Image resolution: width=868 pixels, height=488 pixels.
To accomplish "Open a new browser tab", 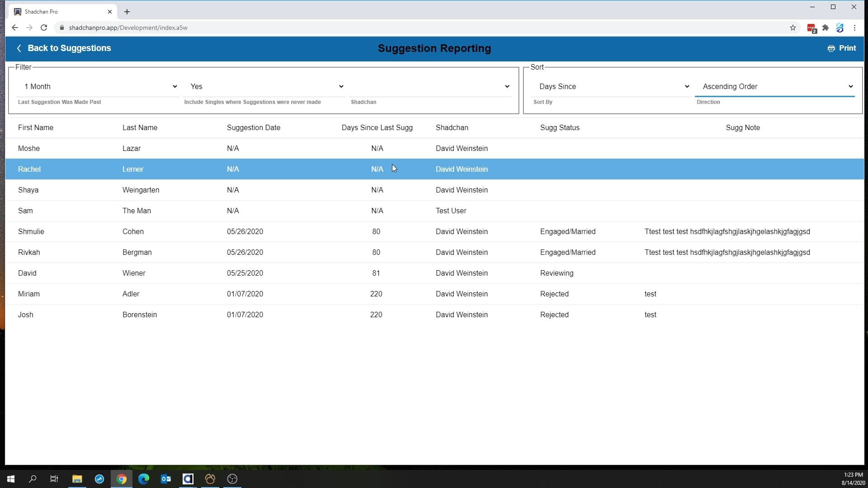I will pos(127,12).
